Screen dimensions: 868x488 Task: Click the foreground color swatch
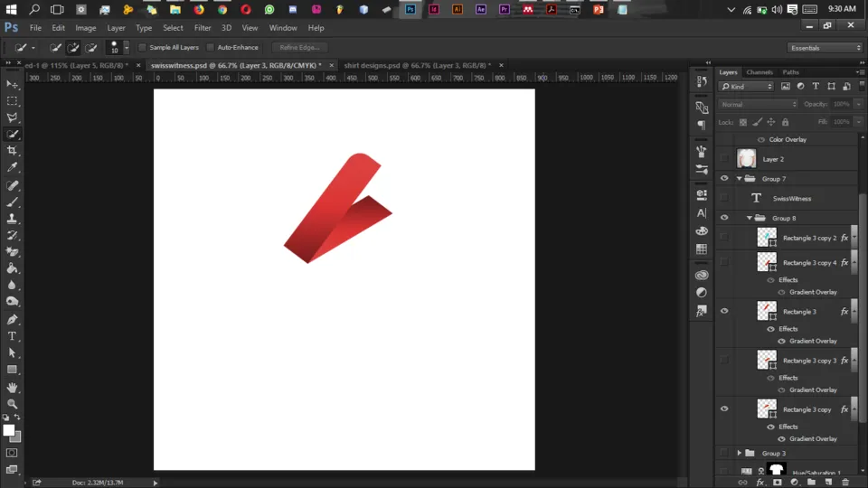(9, 431)
